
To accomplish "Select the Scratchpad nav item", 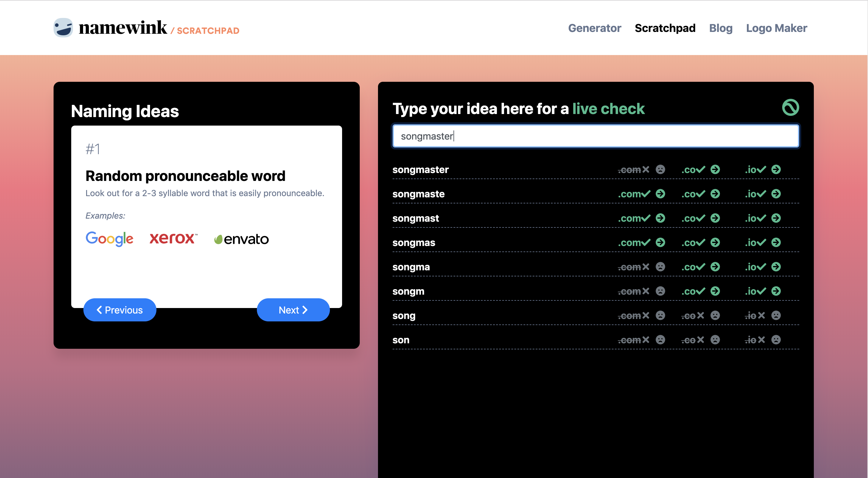I will pyautogui.click(x=665, y=28).
